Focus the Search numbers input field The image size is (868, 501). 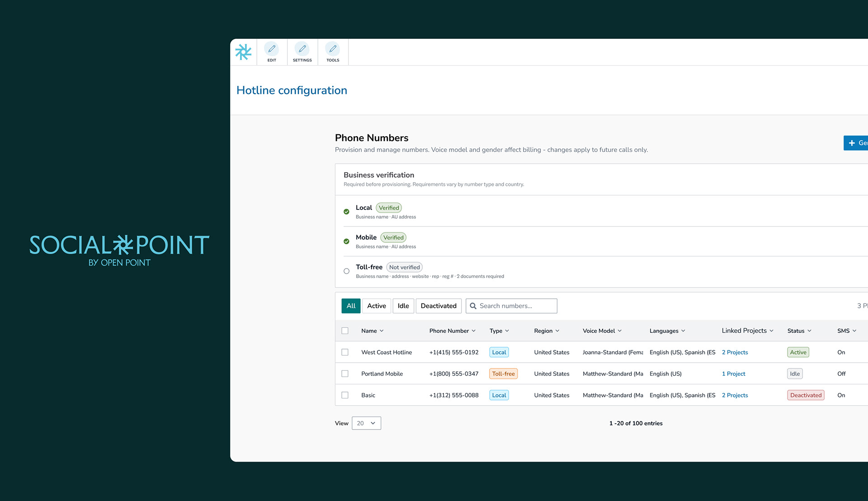[x=515, y=306]
